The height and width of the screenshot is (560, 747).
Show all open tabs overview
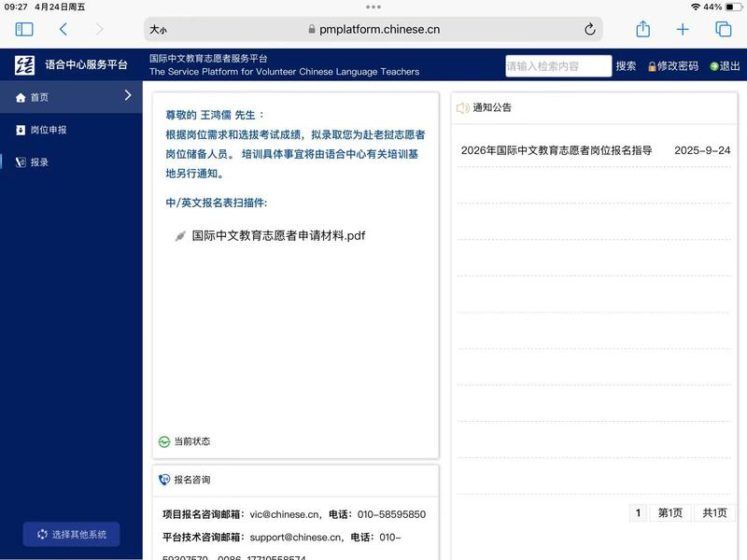click(723, 30)
